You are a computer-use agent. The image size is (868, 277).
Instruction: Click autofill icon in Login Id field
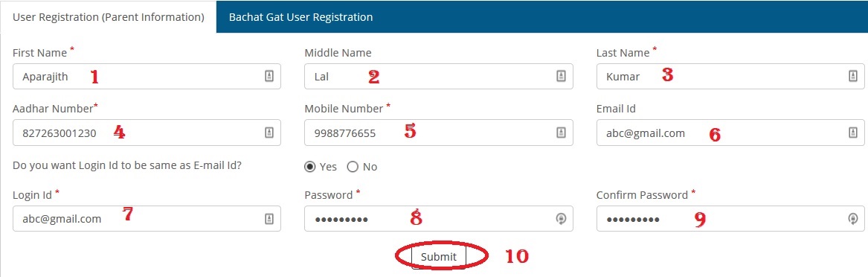pyautogui.click(x=269, y=219)
